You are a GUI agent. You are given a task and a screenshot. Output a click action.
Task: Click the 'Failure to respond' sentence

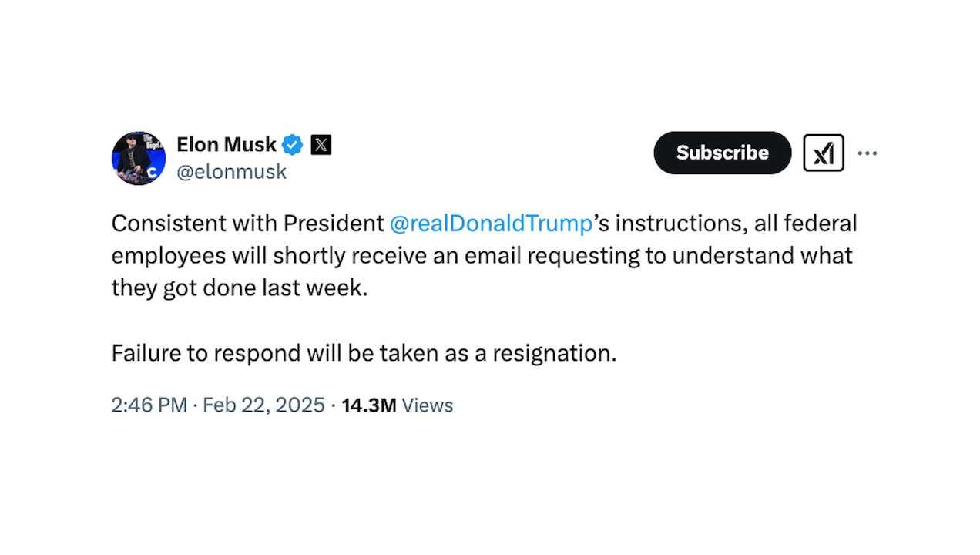[364, 353]
